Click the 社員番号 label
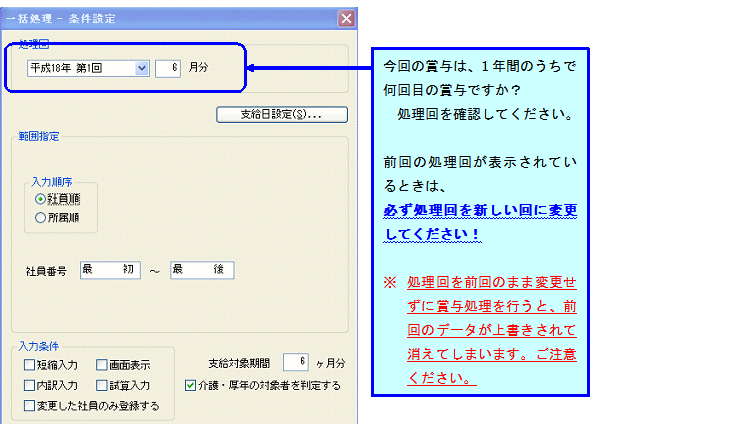The height and width of the screenshot is (431, 731). (x=46, y=271)
